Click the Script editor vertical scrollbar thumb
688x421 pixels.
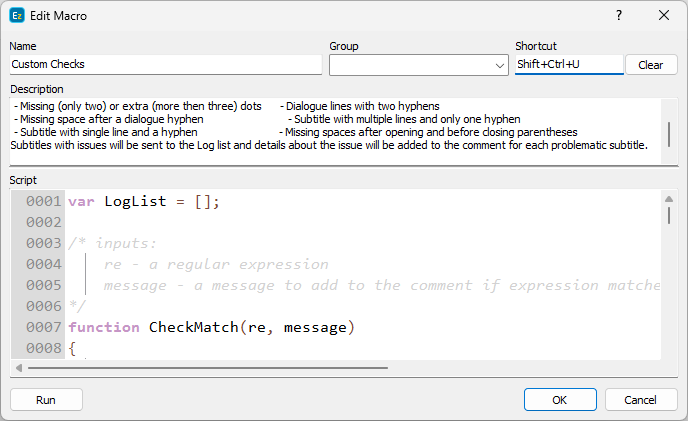667,213
